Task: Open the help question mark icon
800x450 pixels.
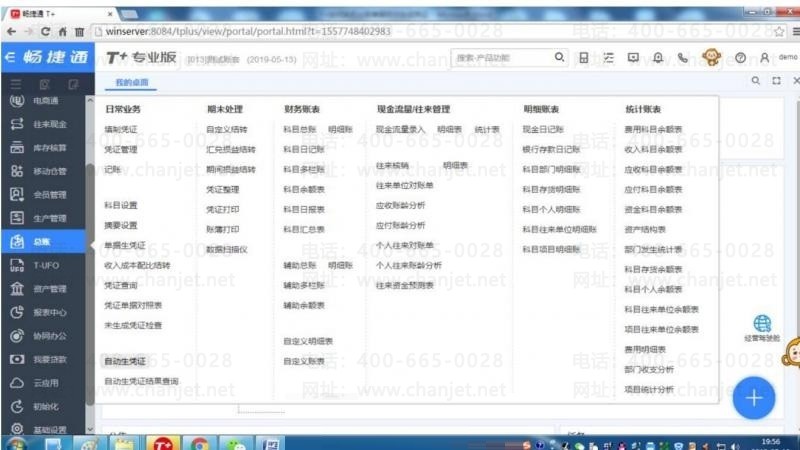Action: click(740, 58)
